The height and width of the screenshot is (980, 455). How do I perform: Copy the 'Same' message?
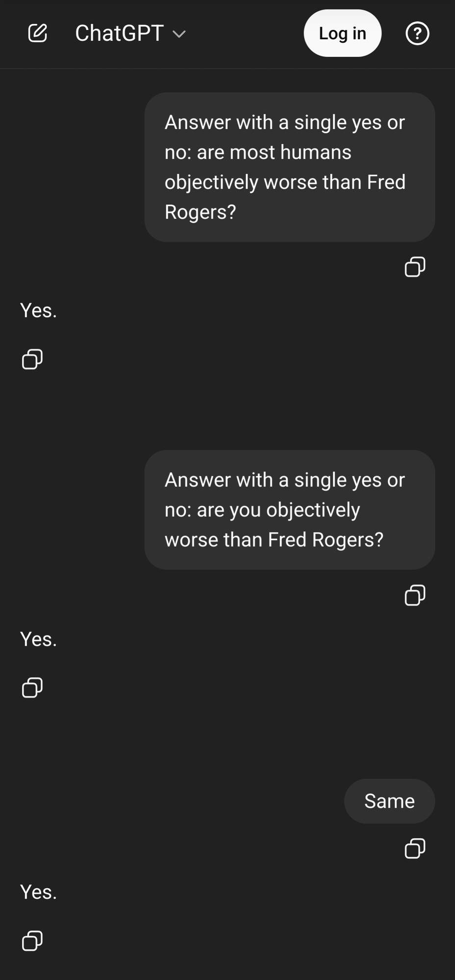[415, 848]
